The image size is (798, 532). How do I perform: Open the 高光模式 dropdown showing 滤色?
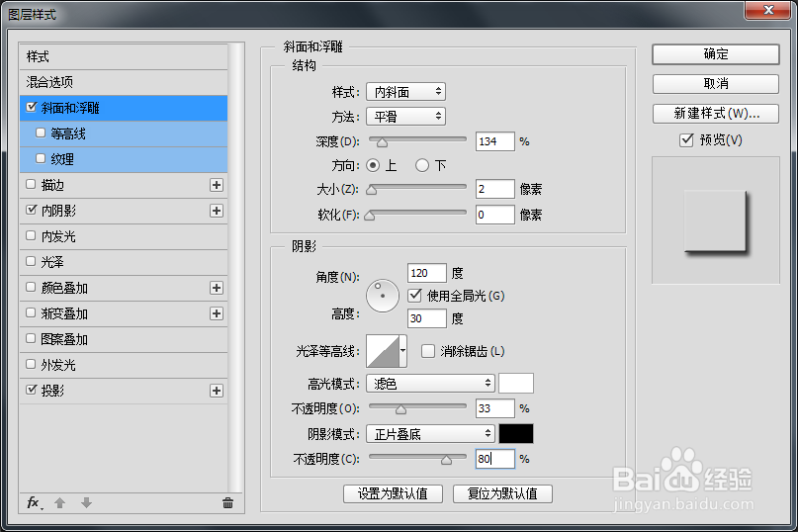coord(430,383)
